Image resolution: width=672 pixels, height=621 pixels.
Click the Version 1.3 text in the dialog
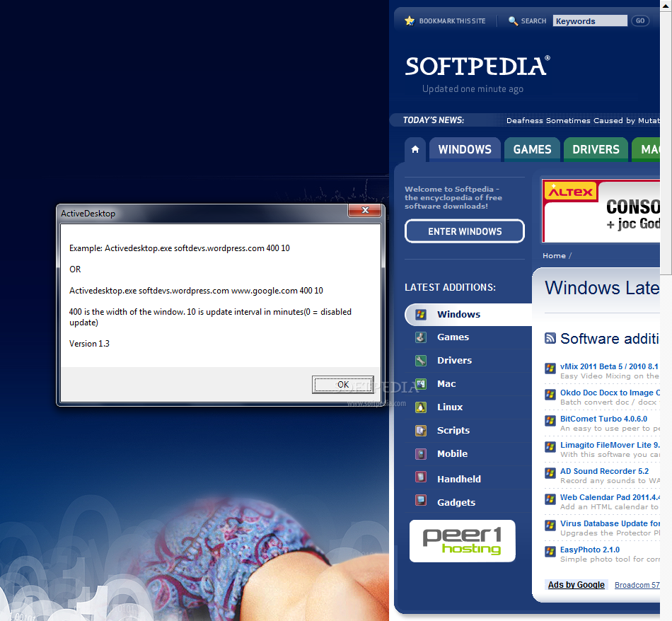[x=89, y=344]
